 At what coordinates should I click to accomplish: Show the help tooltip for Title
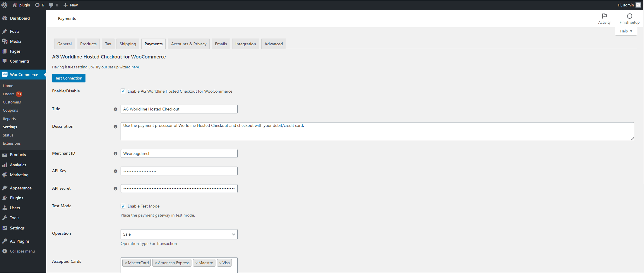(x=115, y=109)
